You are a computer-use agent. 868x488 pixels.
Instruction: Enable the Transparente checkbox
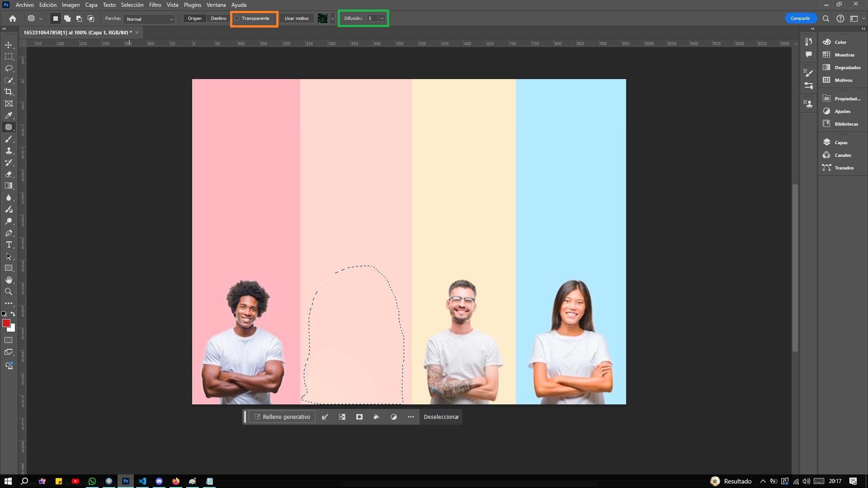point(237,19)
